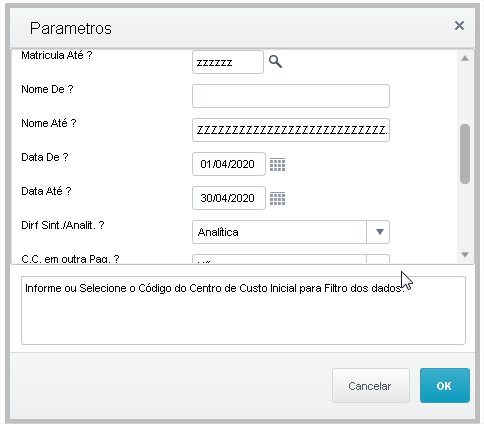Confirm parameters with the OK button
The image size is (484, 424).
(x=445, y=386)
